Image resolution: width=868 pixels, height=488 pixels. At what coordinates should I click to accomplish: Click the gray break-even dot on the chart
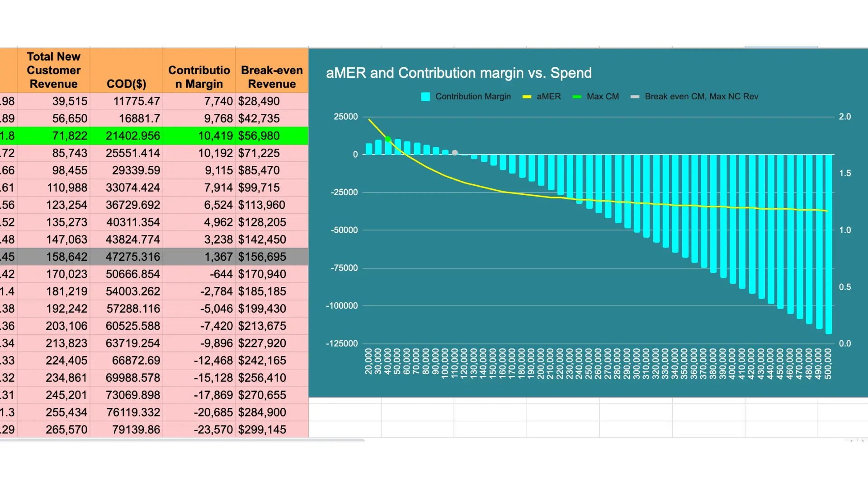click(x=455, y=153)
